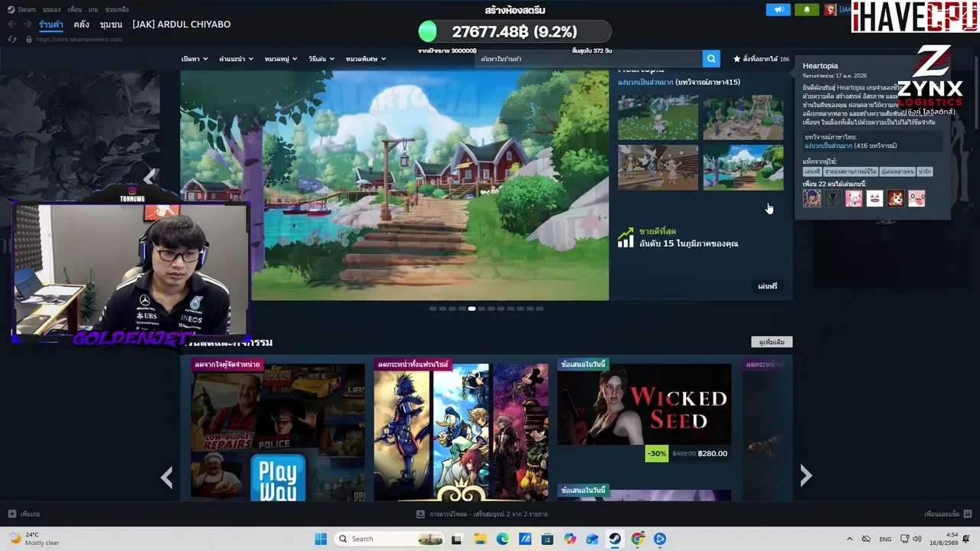Go to next special offers with right arrow

tap(805, 476)
